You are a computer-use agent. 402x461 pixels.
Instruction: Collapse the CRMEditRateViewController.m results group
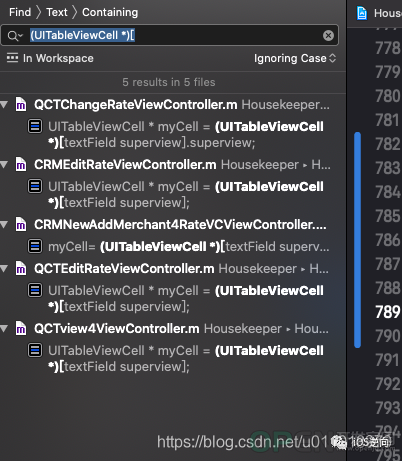click(4, 164)
